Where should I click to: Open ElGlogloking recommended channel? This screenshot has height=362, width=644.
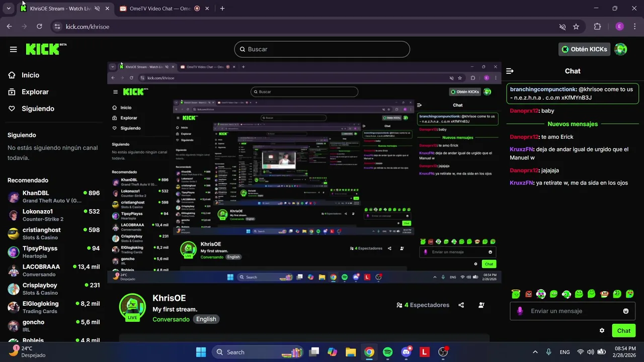pos(54,307)
